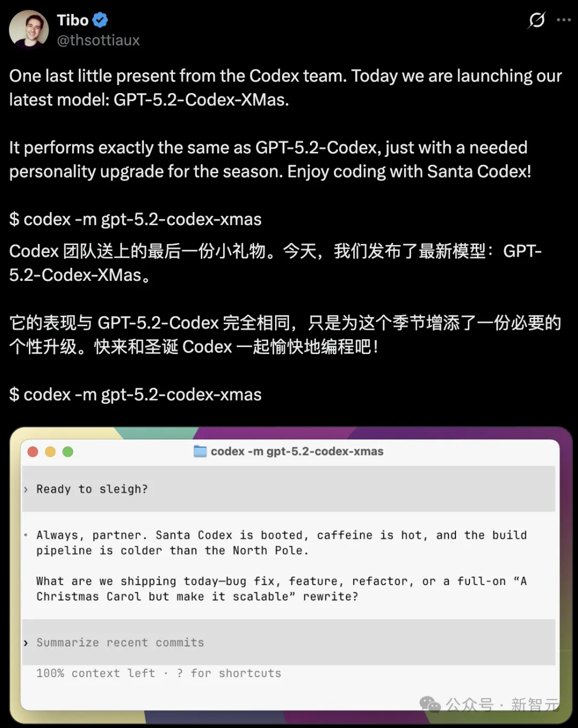Click the terminal title codex -m gpt-5.2-codex-xmas
Image resolution: width=578 pixels, height=728 pixels.
(x=297, y=451)
